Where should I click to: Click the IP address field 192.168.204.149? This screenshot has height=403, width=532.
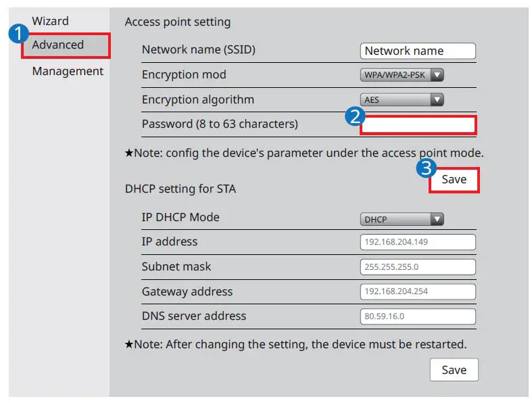coord(418,242)
